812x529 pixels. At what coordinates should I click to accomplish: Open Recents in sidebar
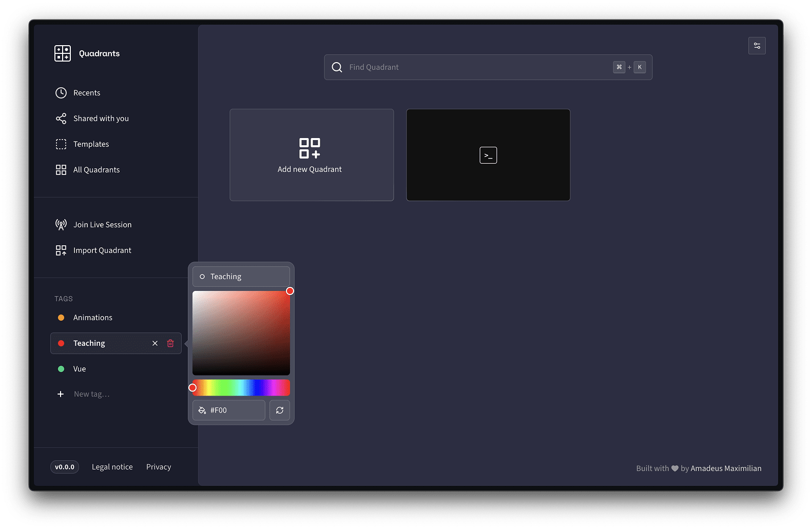click(x=87, y=93)
